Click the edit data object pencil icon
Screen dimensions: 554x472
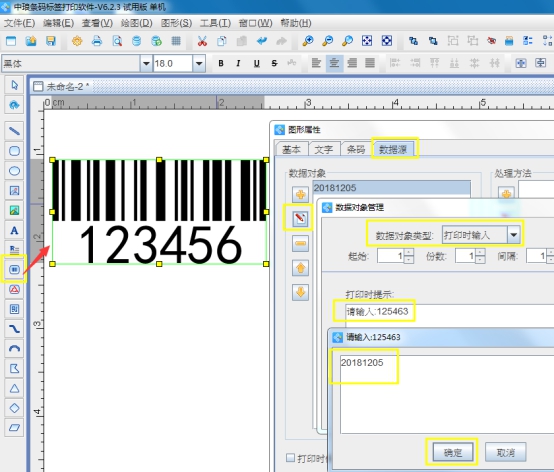(x=300, y=219)
